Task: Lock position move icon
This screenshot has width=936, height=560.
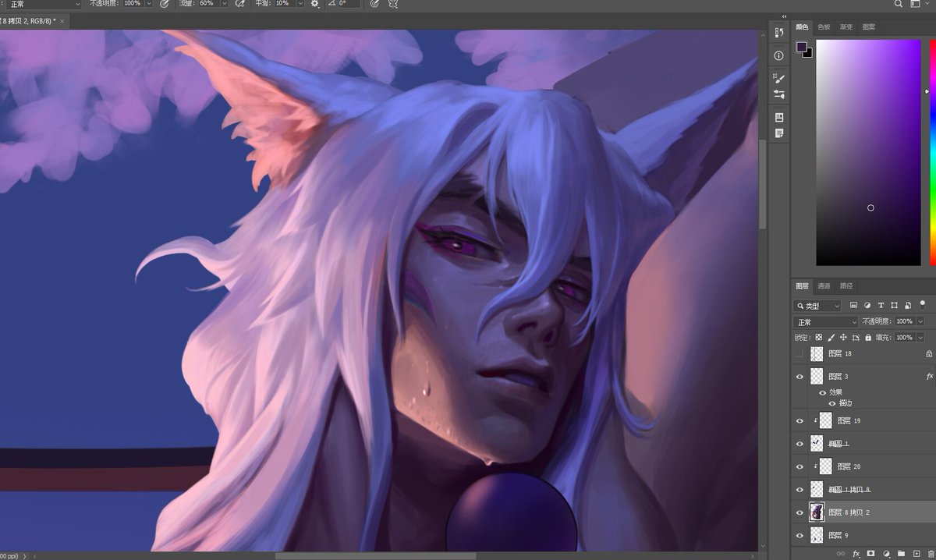Action: 843,338
